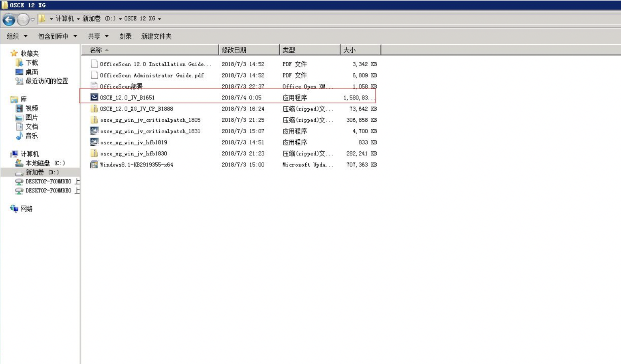Open the 组织 menu
The image size is (621, 364).
[17, 36]
